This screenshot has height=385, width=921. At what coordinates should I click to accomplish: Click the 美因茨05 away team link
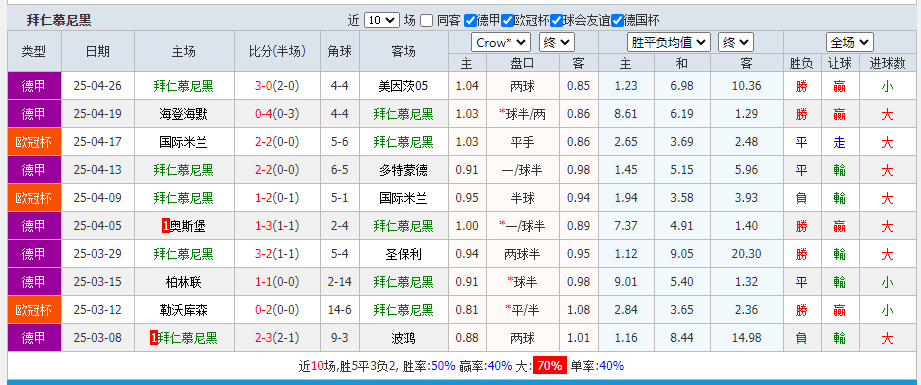[x=404, y=86]
